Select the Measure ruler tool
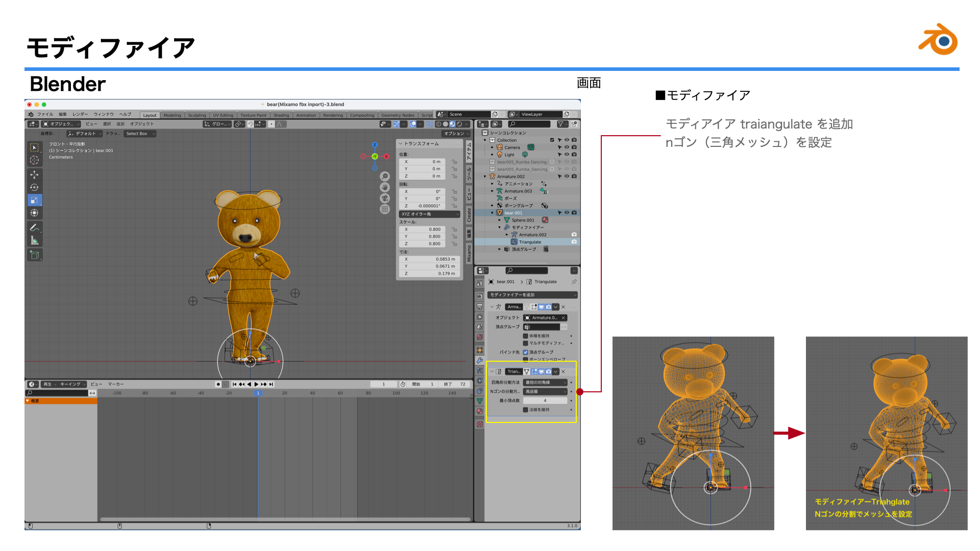 click(x=34, y=240)
